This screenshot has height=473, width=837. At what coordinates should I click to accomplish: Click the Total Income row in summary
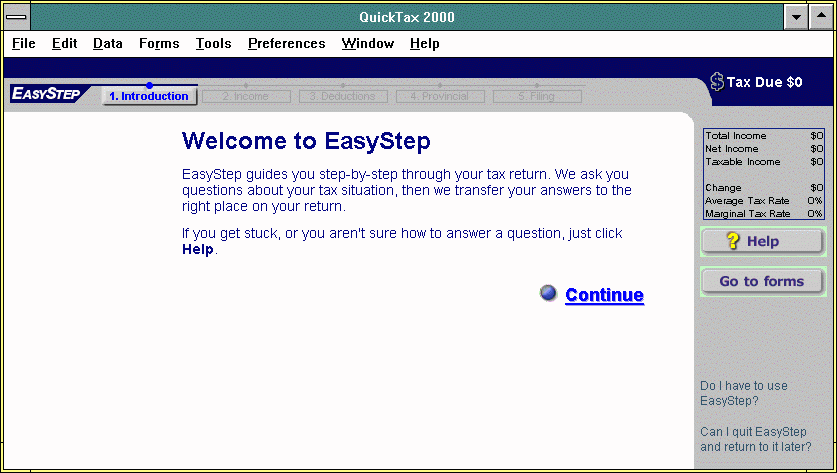point(764,136)
